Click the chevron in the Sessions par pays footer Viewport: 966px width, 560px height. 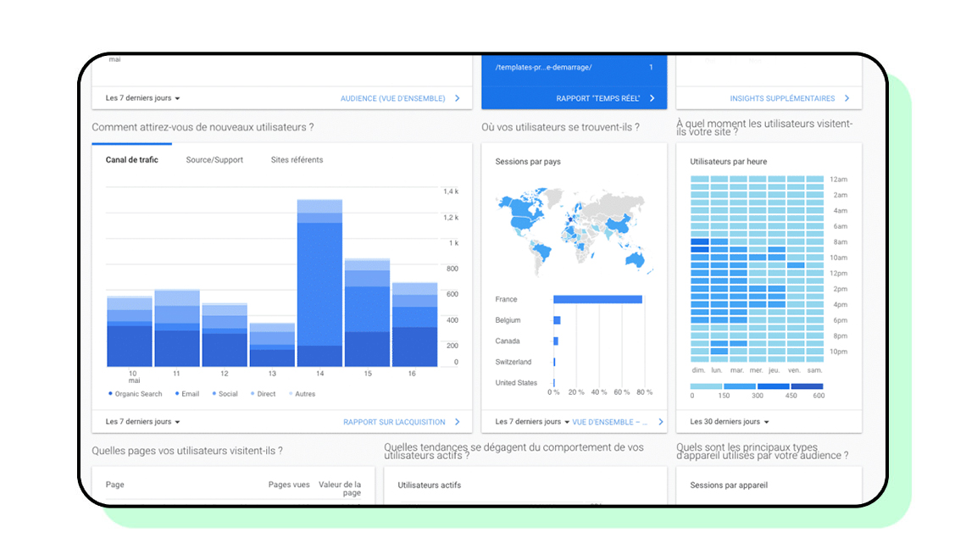[661, 422]
